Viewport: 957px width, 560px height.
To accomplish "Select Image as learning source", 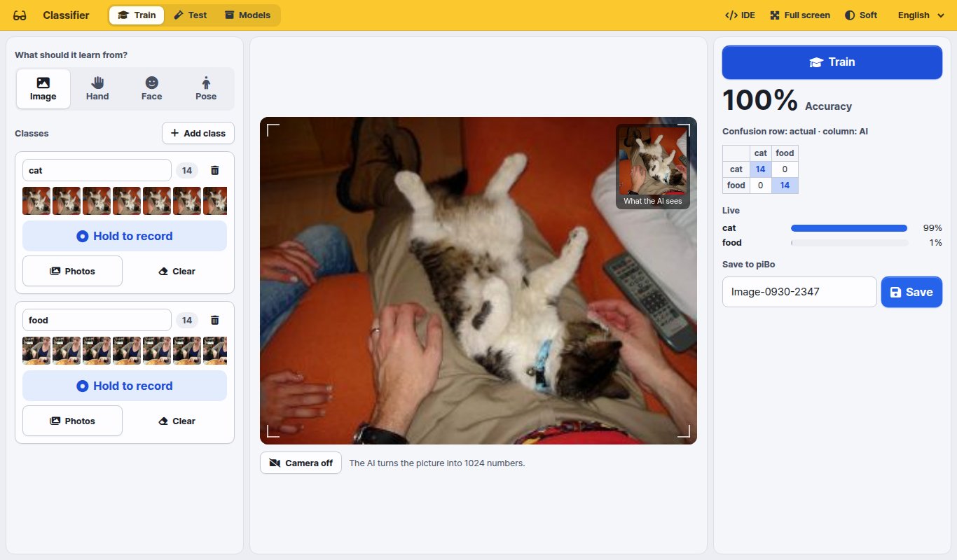I will (43, 89).
